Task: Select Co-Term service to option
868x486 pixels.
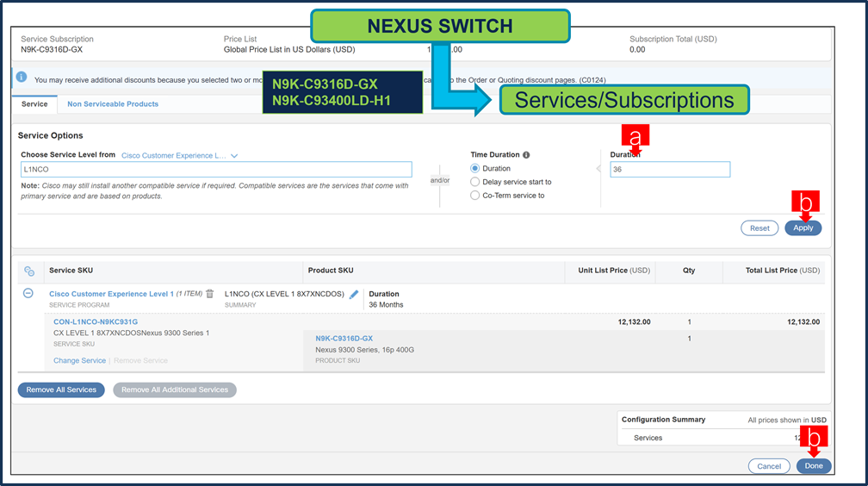Action: [x=474, y=195]
